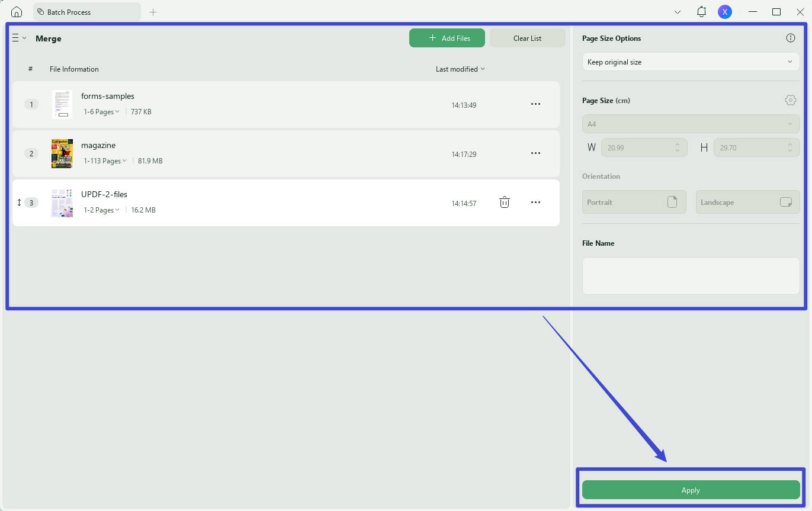Open a new tab with plus

(153, 12)
